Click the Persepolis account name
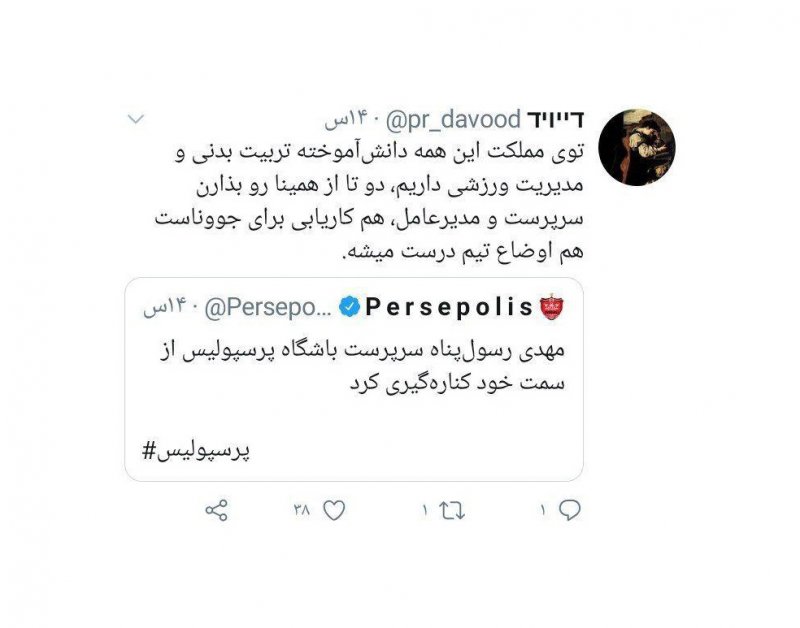The width and height of the screenshot is (800, 628). [449, 307]
